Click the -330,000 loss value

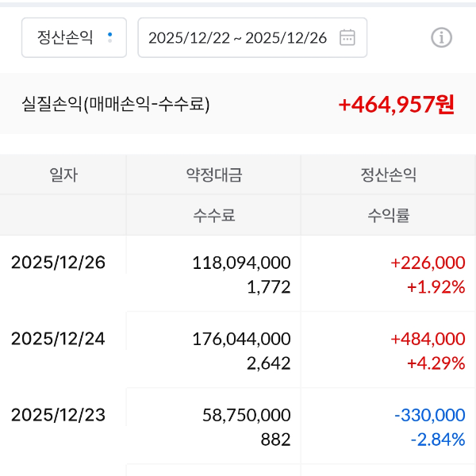point(429,415)
